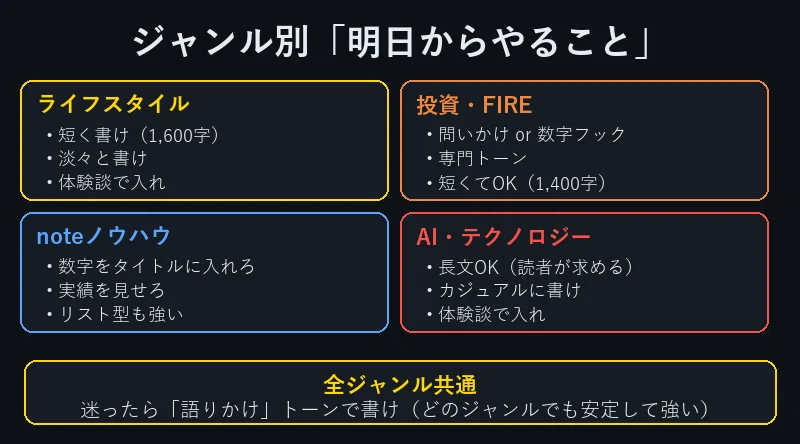The image size is (800, 444).
Task: Click the 数字をタイトルに入れろ bullet
Action: pos(151,266)
